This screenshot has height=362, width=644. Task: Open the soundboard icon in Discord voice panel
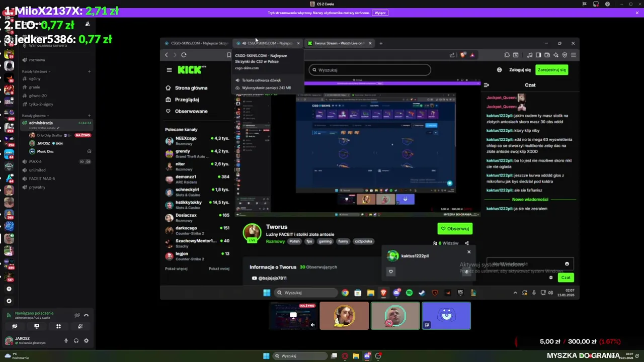[80, 326]
